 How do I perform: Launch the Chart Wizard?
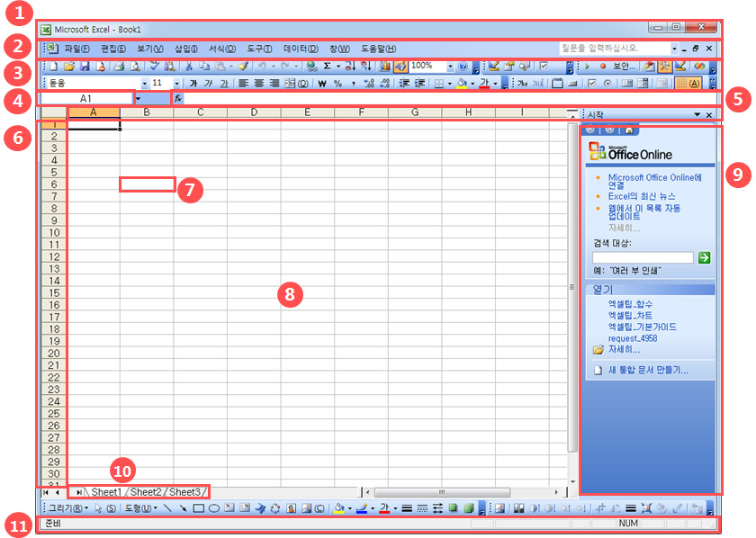click(385, 67)
